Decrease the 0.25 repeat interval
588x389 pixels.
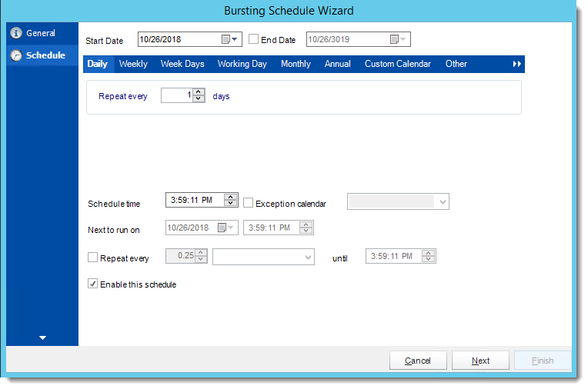pos(201,259)
